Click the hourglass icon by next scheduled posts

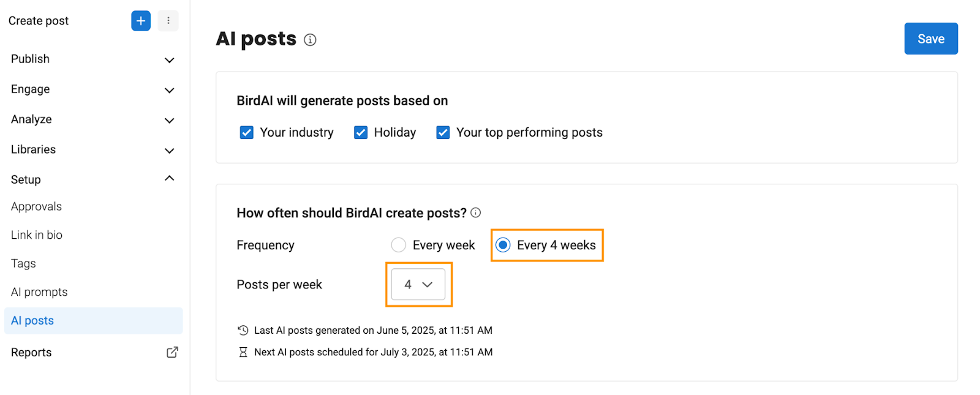(243, 352)
